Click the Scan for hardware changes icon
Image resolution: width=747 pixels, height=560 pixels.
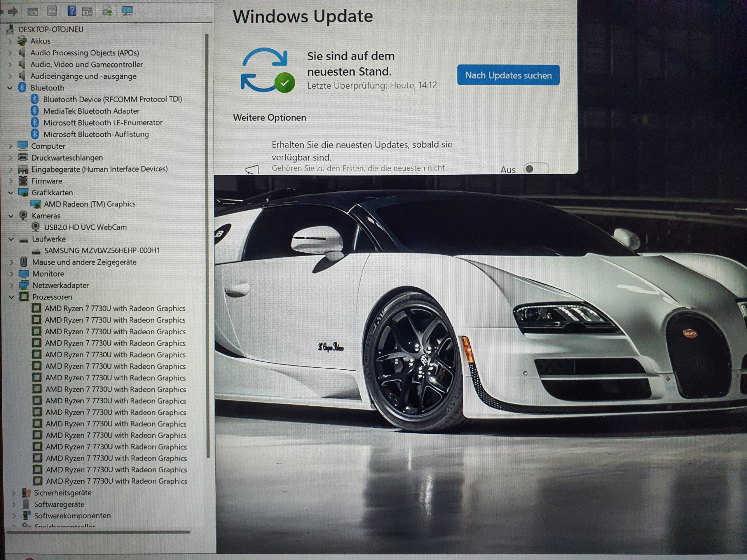127,11
